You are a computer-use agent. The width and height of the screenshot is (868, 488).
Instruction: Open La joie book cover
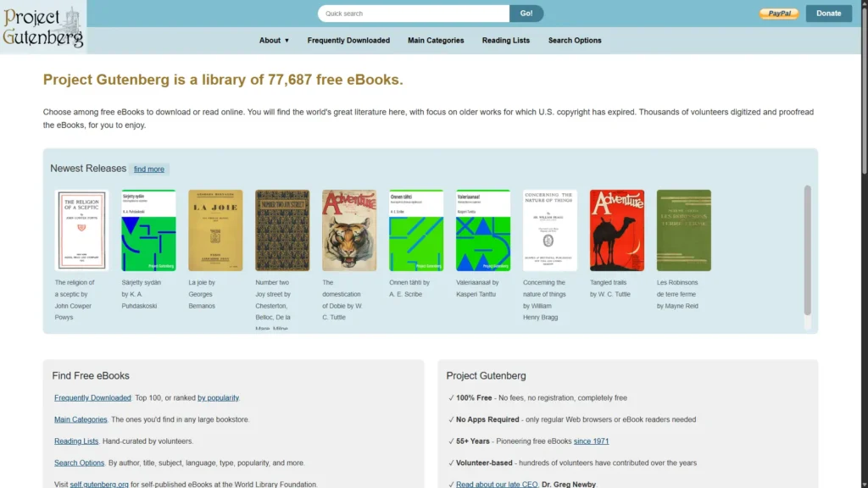215,230
